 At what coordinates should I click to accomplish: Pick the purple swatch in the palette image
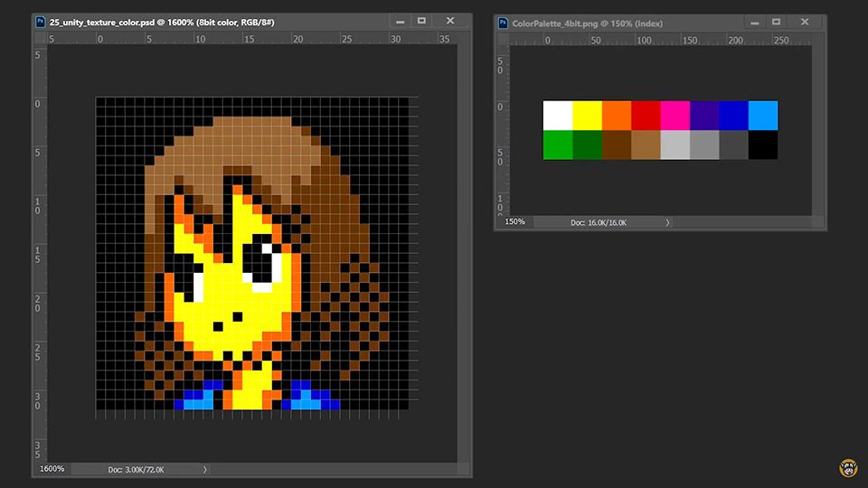704,115
